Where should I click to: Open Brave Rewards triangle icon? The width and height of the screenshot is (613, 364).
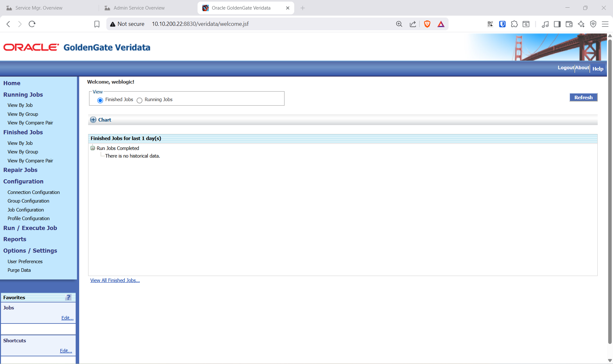441,24
